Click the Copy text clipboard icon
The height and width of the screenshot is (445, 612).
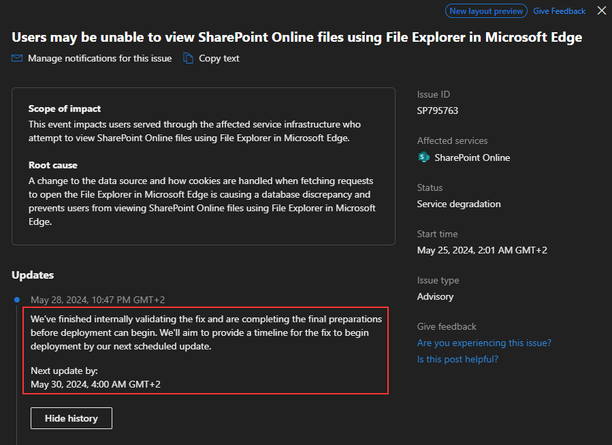tap(188, 59)
